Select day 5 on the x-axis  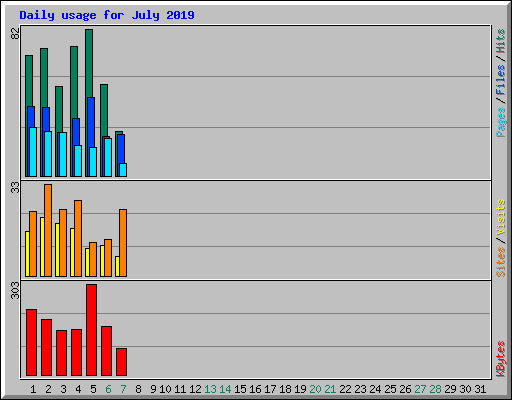[x=93, y=389]
